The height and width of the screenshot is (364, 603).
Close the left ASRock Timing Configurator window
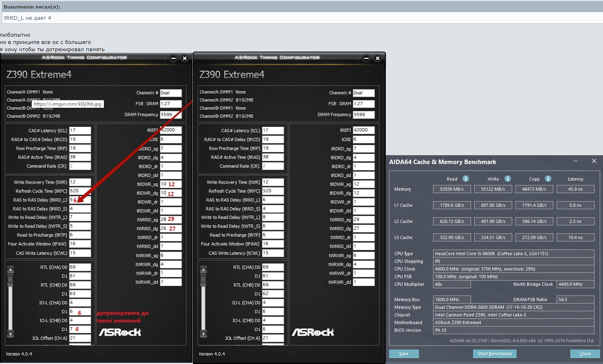pos(184,58)
